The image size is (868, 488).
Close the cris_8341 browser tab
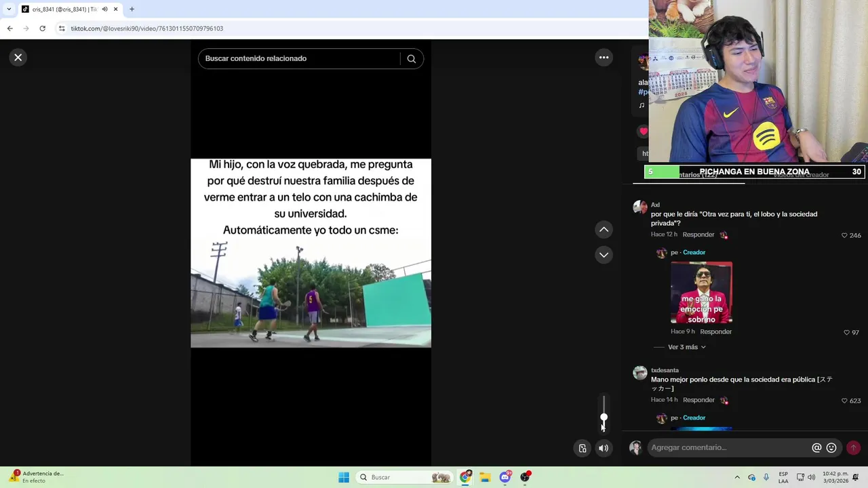tap(115, 9)
